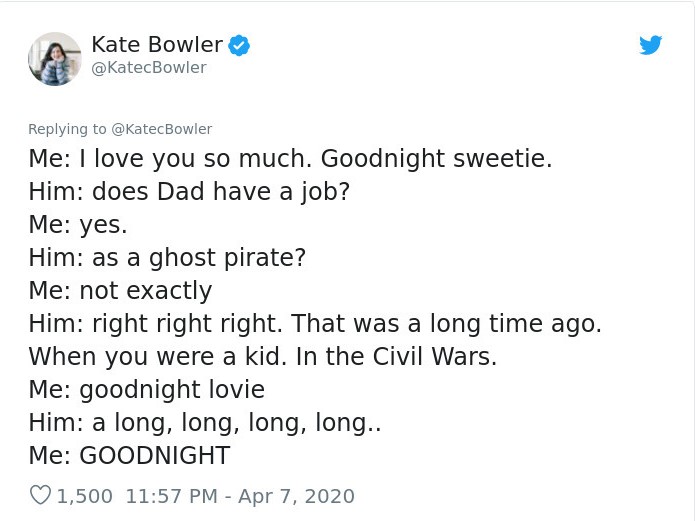Image resolution: width=695 pixels, height=521 pixels.
Task: Click @KatecBowler in the Replying to line
Action: point(161,129)
